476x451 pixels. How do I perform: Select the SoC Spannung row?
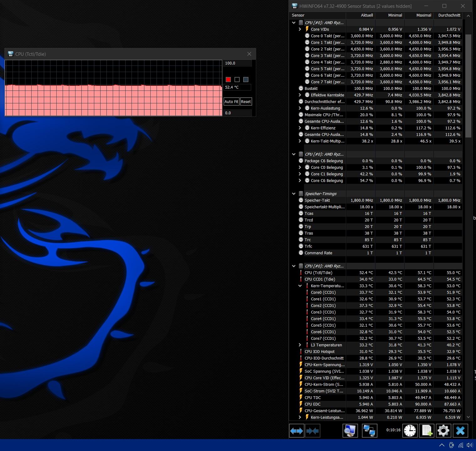point(376,371)
